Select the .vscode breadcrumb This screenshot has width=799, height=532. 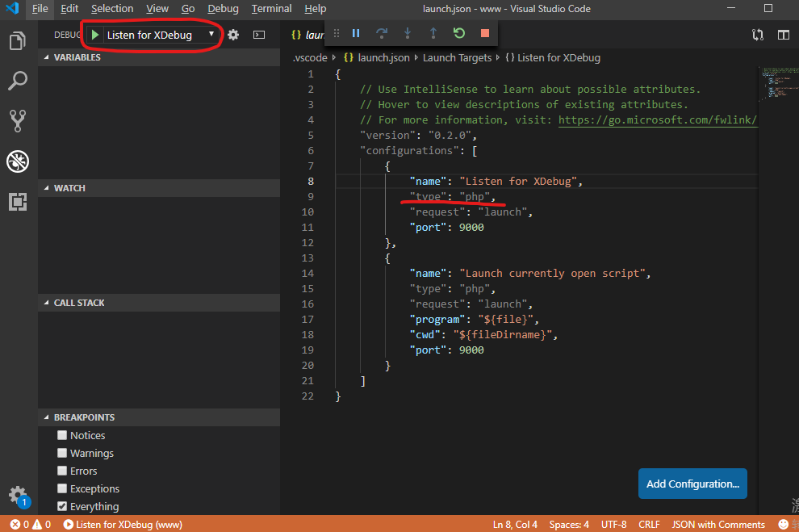pyautogui.click(x=310, y=57)
